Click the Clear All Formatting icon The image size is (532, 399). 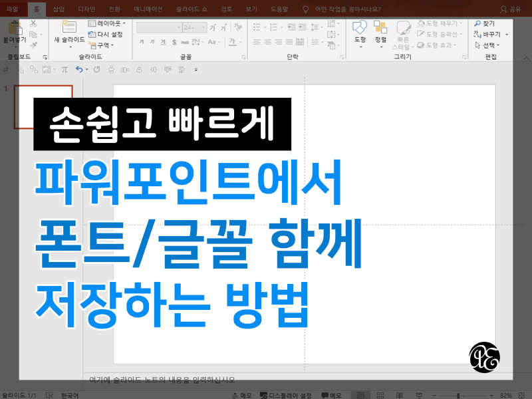[x=238, y=27]
